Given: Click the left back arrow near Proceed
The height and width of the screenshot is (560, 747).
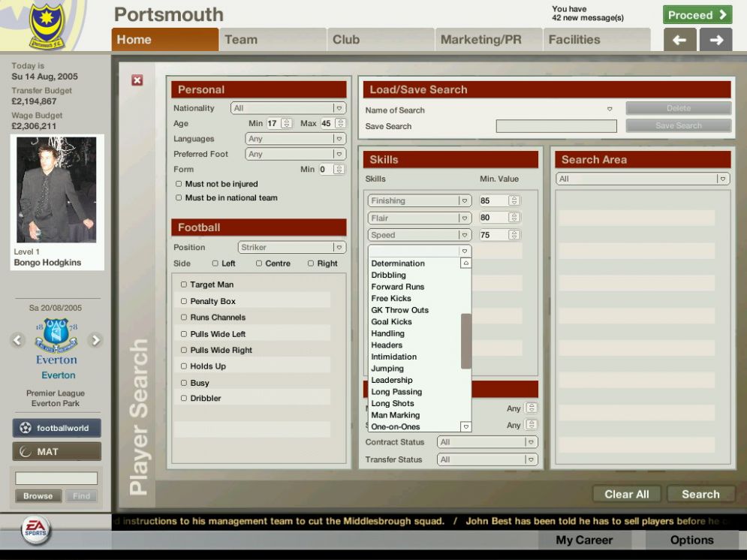Looking at the screenshot, I should point(679,39).
